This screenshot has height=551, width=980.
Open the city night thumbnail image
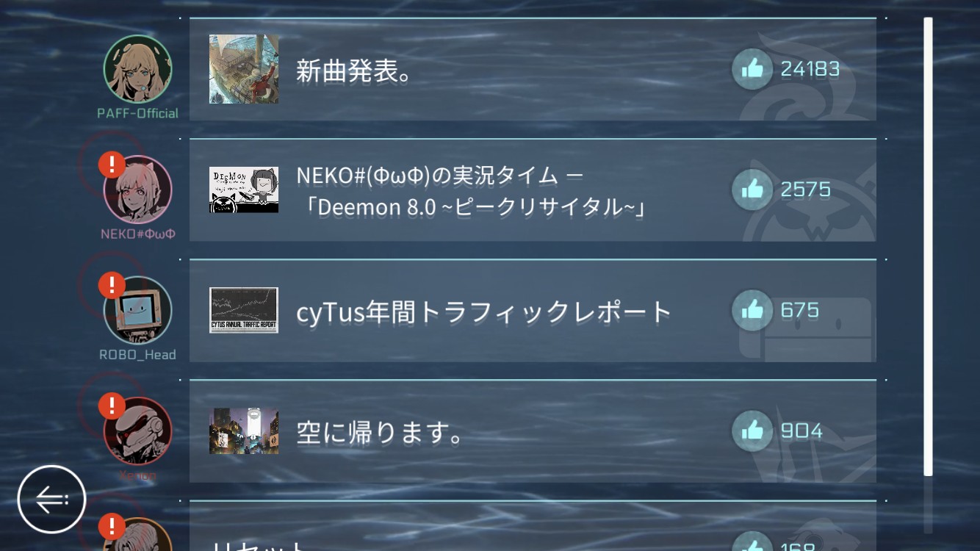click(x=244, y=431)
